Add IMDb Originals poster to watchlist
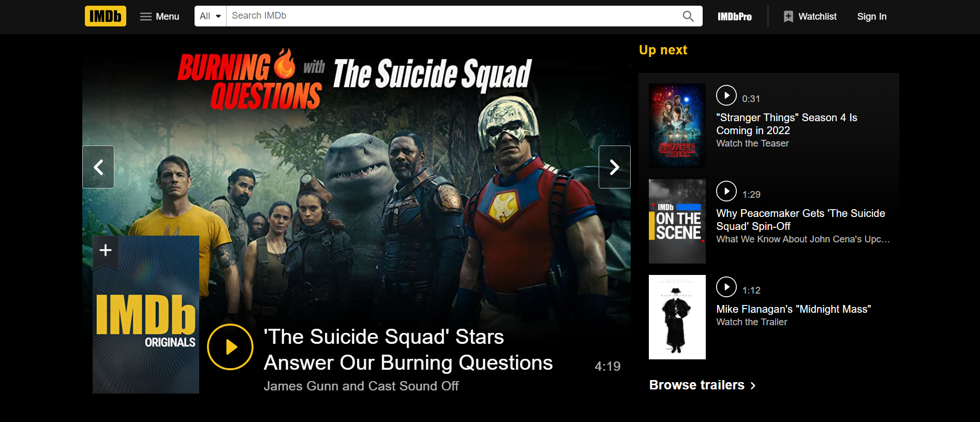This screenshot has width=980, height=422. 106,251
